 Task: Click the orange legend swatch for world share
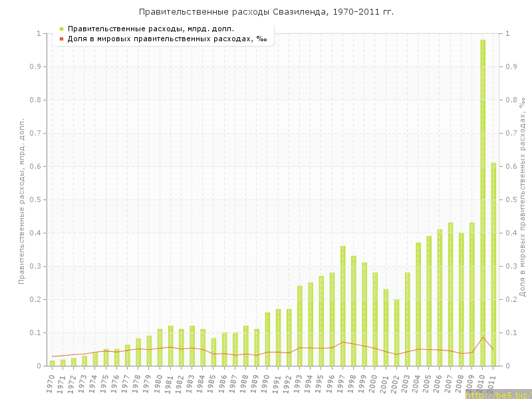[x=61, y=39]
